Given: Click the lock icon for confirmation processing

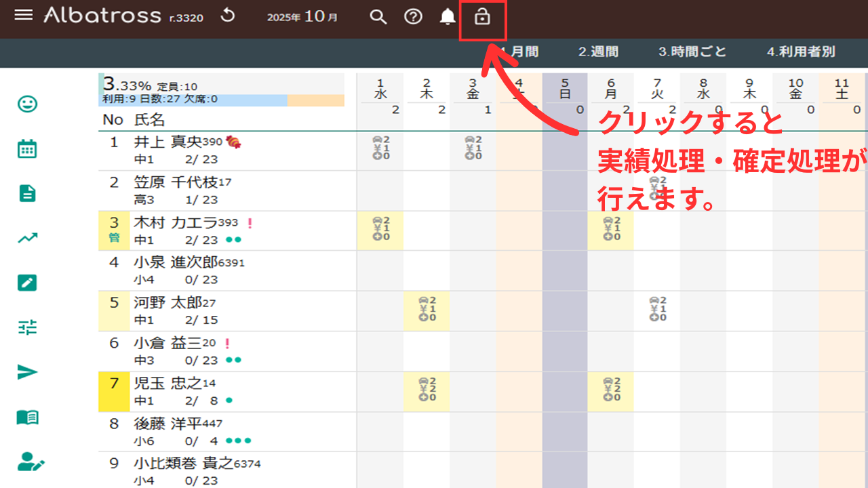Looking at the screenshot, I should (x=482, y=18).
